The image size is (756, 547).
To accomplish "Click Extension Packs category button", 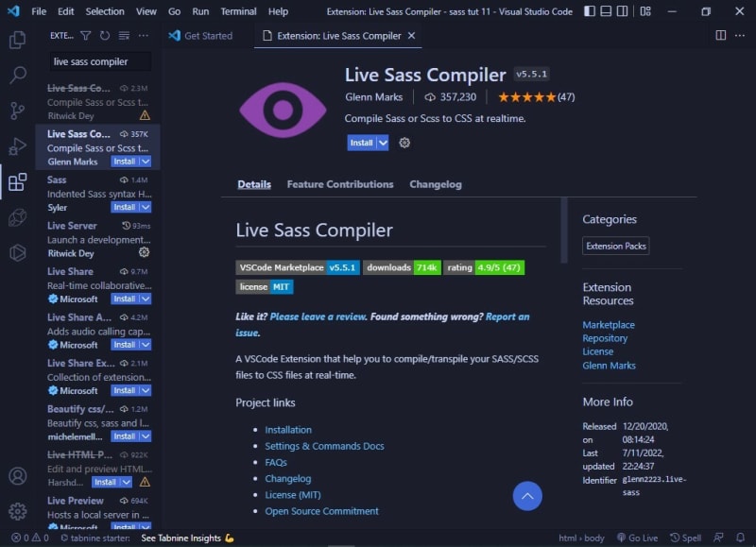I will click(616, 246).
